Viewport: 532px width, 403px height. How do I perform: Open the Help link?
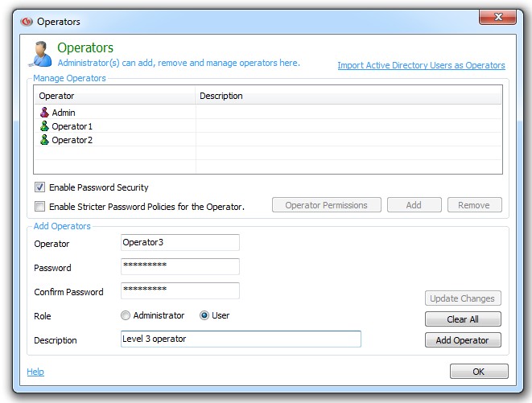[35, 372]
